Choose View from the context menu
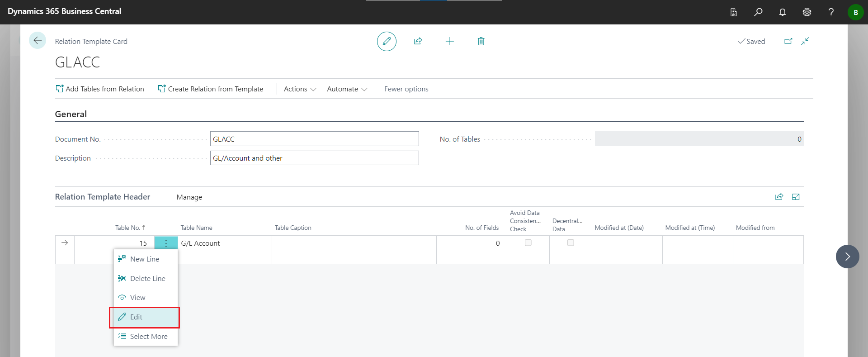868x357 pixels. coord(146,298)
